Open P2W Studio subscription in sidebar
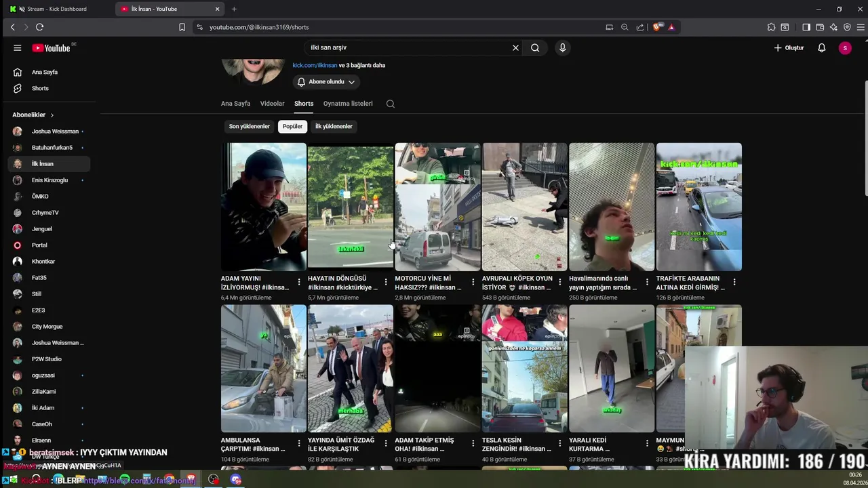 point(49,359)
